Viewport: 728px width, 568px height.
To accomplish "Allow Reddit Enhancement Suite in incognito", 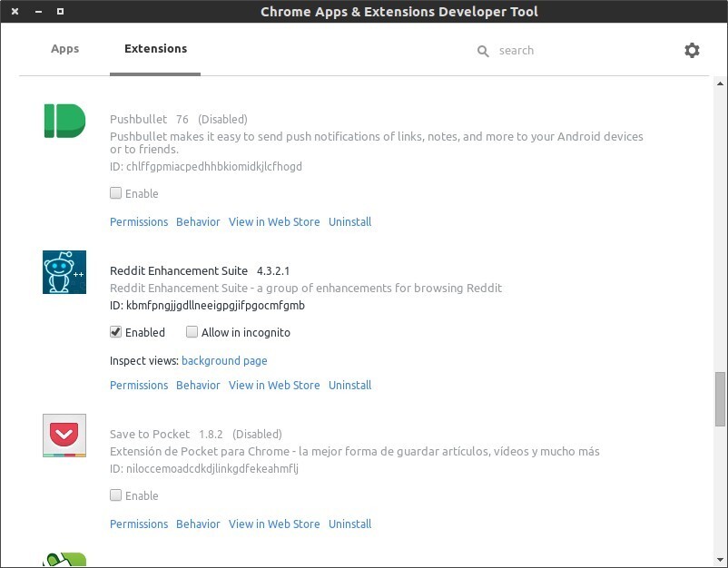I will [192, 332].
